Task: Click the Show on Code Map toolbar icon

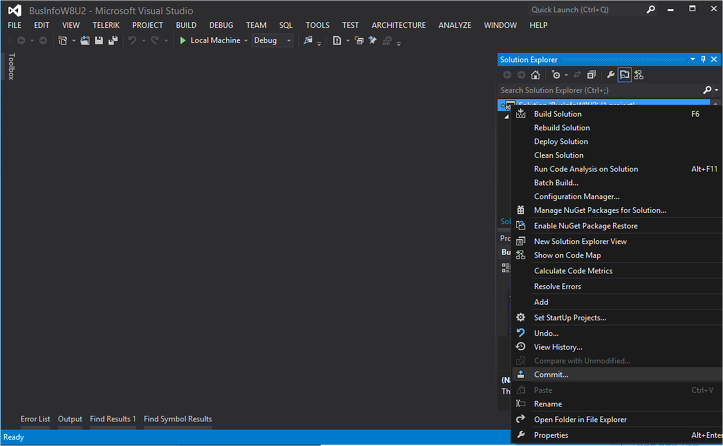Action: [x=639, y=75]
